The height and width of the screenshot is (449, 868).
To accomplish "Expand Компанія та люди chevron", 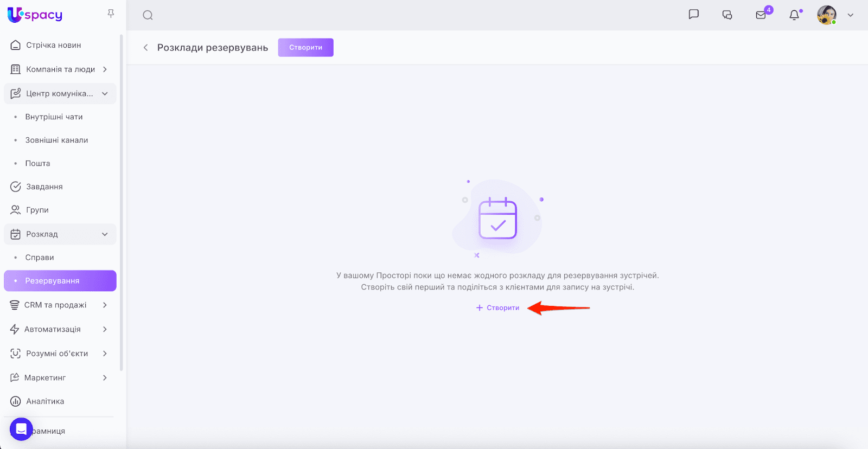I will (x=105, y=69).
